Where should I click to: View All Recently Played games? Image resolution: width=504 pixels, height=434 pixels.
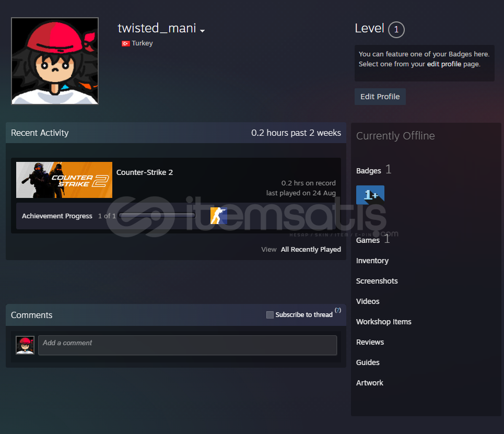click(x=311, y=250)
